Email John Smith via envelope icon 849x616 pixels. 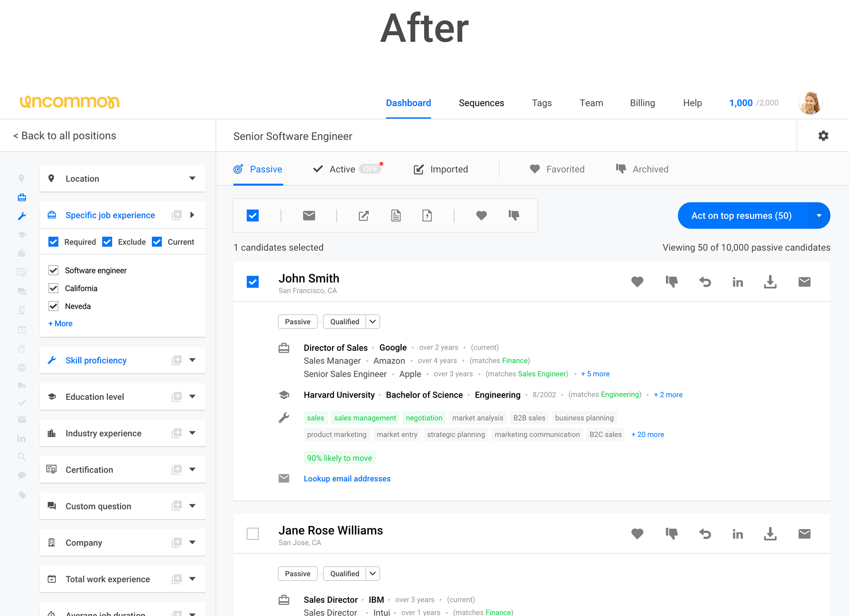(x=804, y=282)
